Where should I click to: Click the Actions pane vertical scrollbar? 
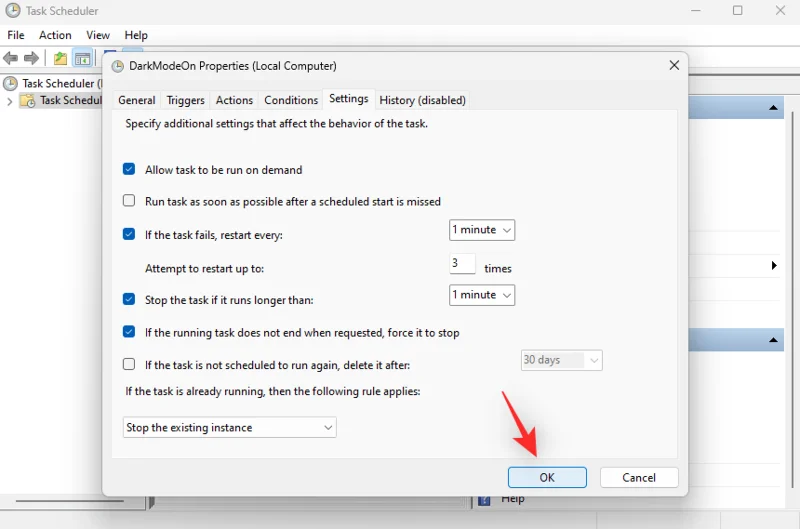point(792,300)
